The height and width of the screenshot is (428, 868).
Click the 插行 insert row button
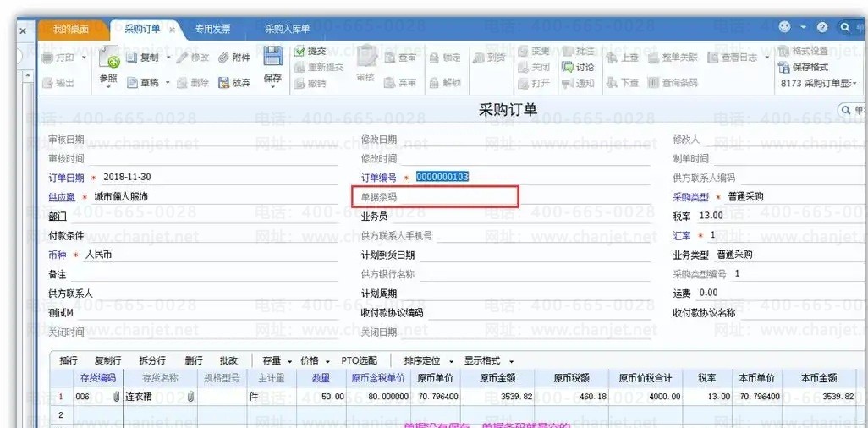tap(69, 360)
